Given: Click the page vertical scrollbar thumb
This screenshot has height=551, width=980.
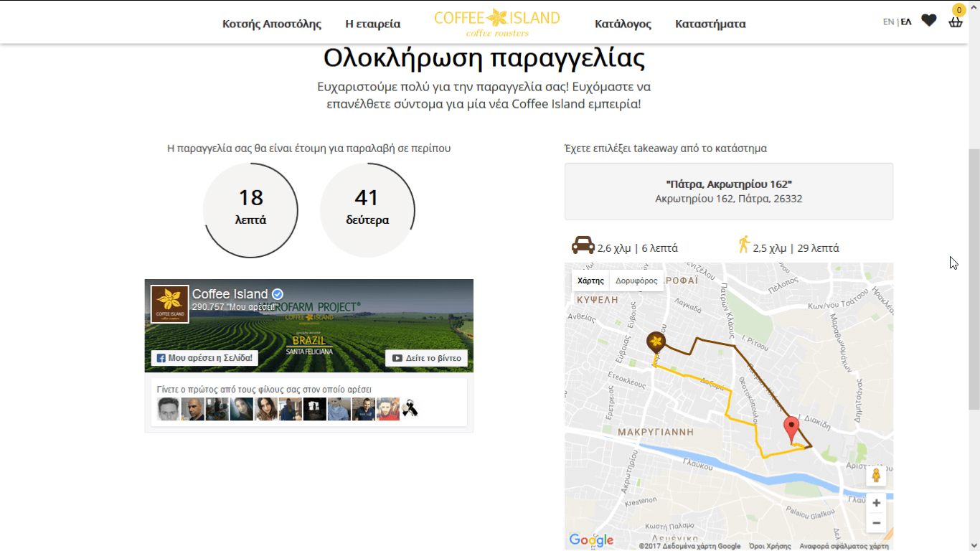Looking at the screenshot, I should 974,280.
